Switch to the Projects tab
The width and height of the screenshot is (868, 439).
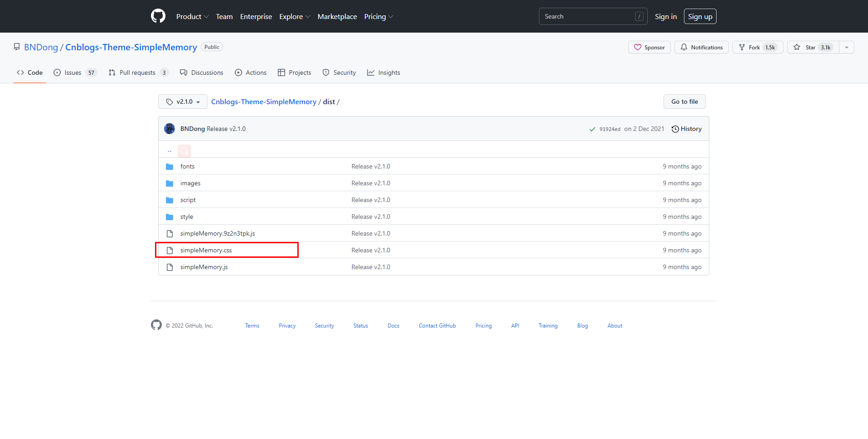pos(295,72)
